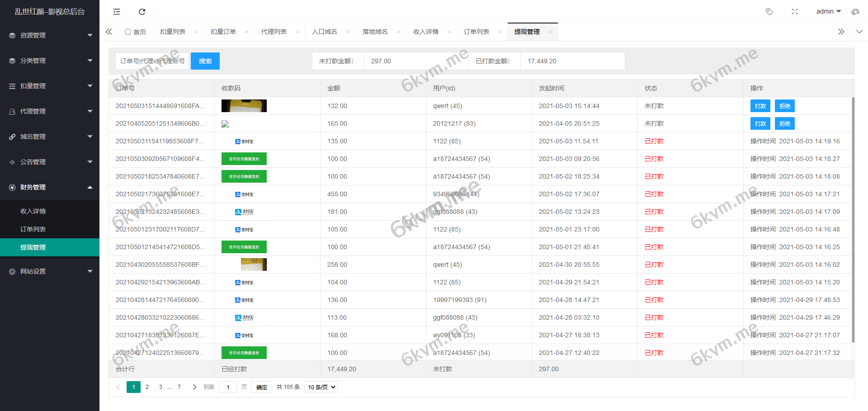Select the 资源管理 sidebar icon
Image resolution: width=868 pixels, height=411 pixels.
pyautogui.click(x=12, y=35)
